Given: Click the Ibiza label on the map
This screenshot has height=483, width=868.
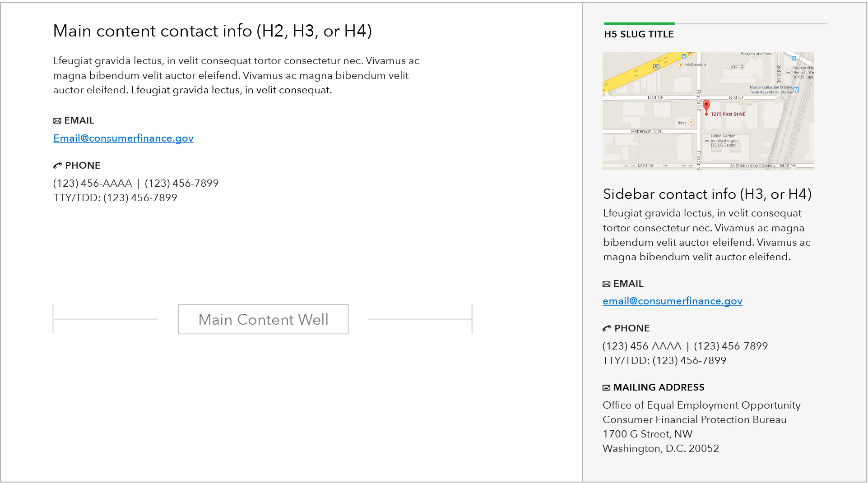Looking at the screenshot, I should pyautogui.click(x=682, y=123).
